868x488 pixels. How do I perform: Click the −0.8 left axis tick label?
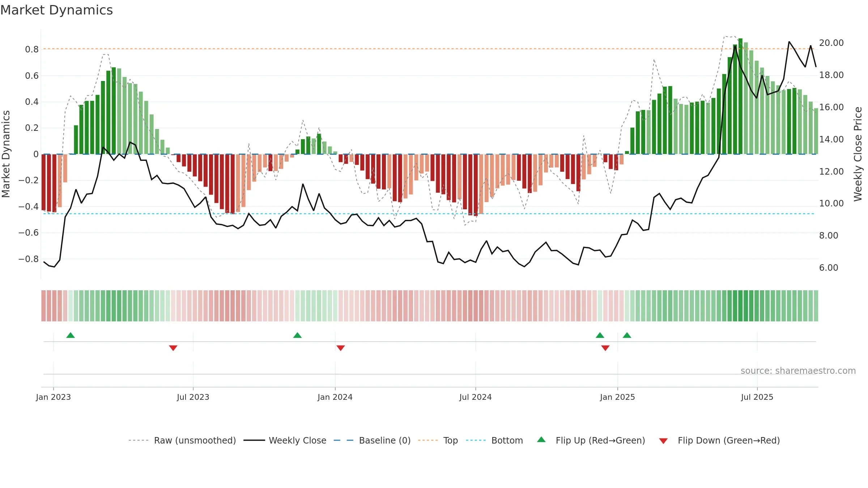pyautogui.click(x=29, y=259)
